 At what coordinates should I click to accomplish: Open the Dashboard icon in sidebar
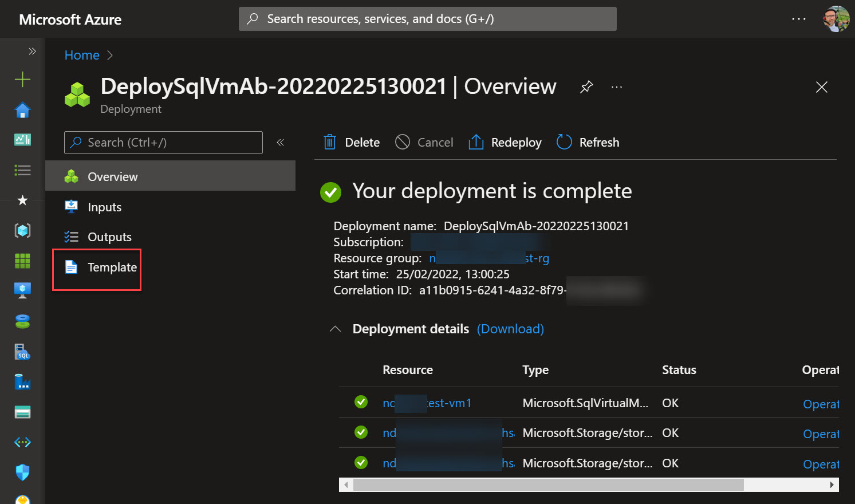[22, 140]
